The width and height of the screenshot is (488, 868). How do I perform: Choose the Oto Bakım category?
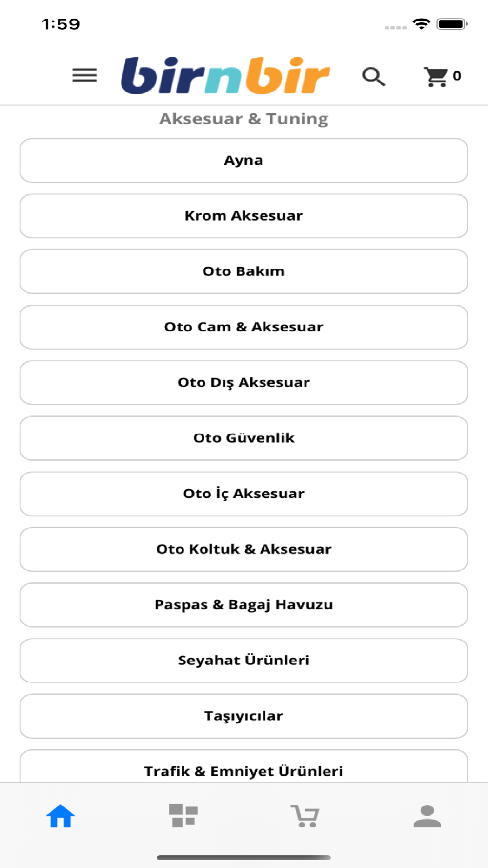click(x=244, y=271)
